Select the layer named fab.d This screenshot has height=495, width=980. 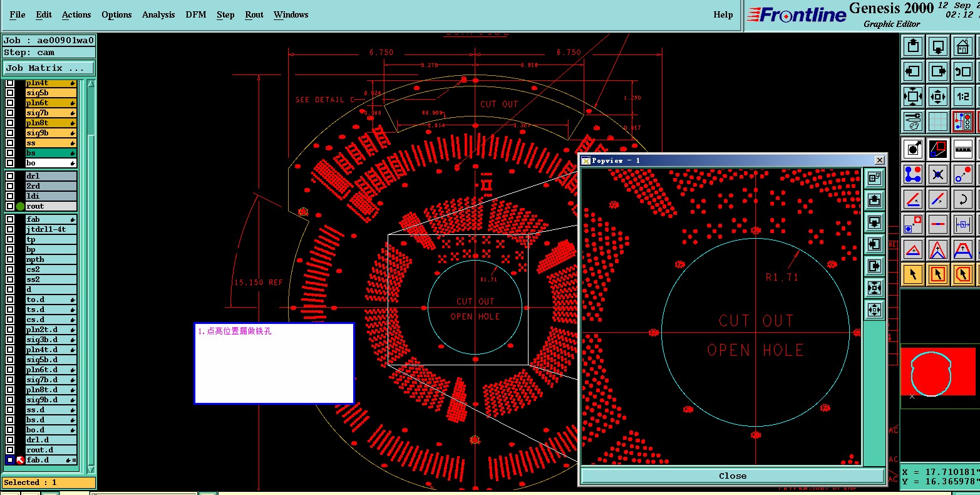[x=51, y=460]
